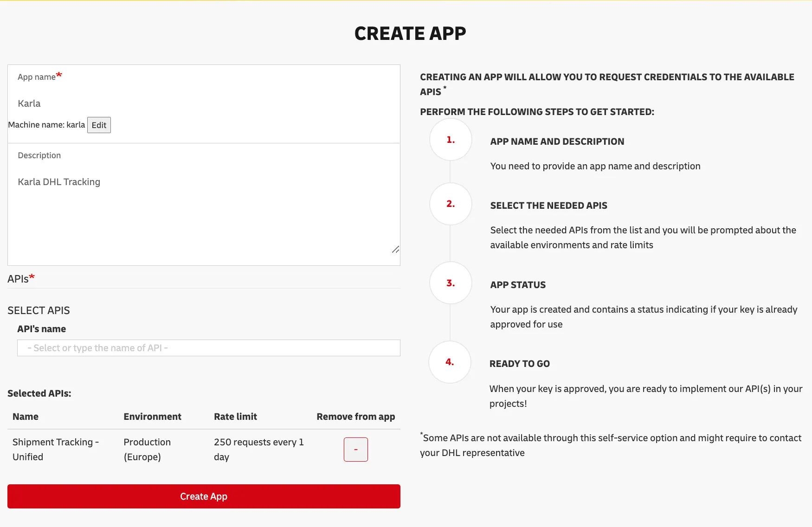Click the Remove from app column header

pos(355,417)
